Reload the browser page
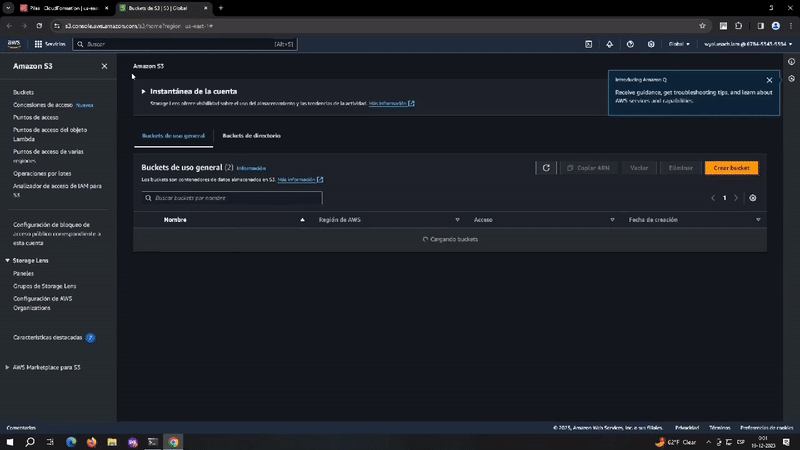This screenshot has width=800, height=450. coord(39,26)
